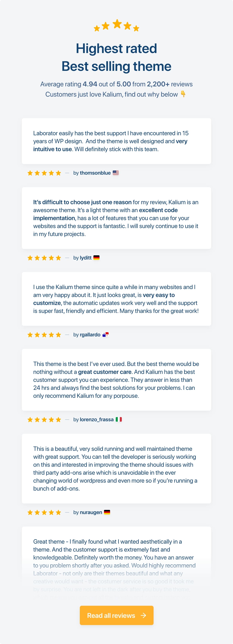Open lyditt reviewer name link
This screenshot has width=233, height=644.
pyautogui.click(x=86, y=258)
